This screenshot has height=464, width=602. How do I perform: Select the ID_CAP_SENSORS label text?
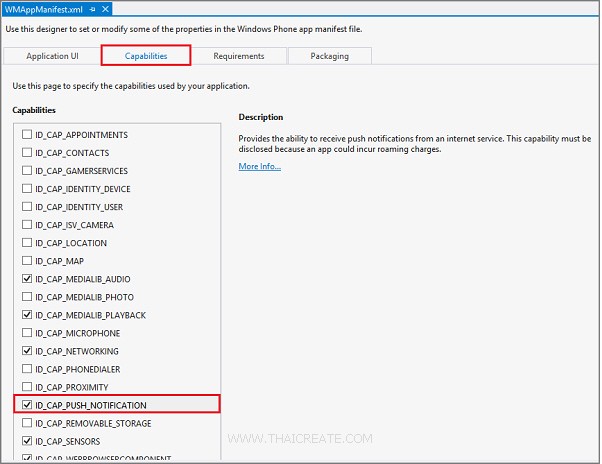tap(68, 441)
